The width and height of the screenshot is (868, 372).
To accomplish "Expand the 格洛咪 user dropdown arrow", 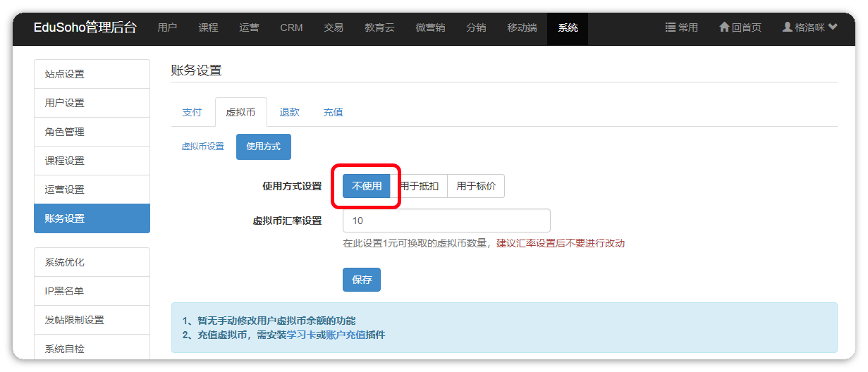I will (833, 27).
